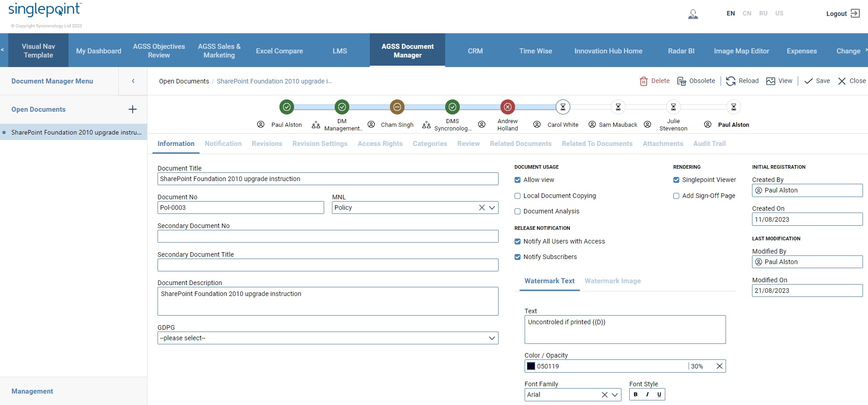The width and height of the screenshot is (868, 405).
Task: Click the Obsolete document icon
Action: click(681, 81)
